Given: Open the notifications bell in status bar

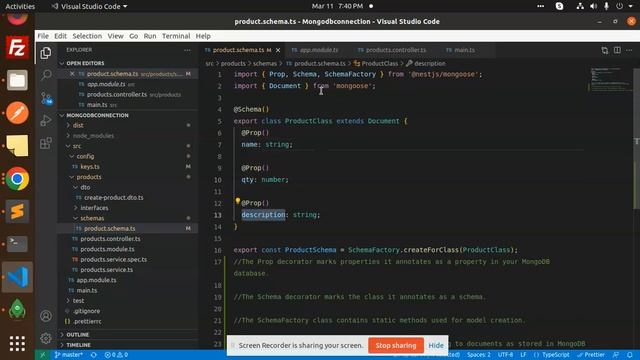Looking at the screenshot, I should pos(630,355).
